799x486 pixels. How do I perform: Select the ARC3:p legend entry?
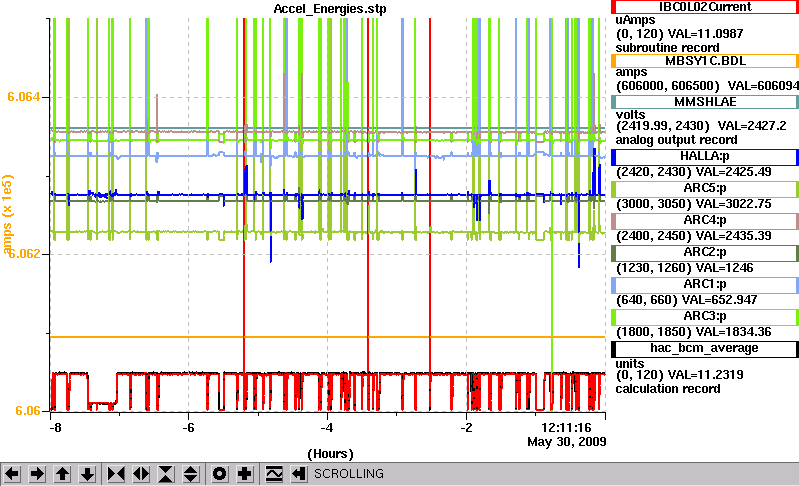(x=705, y=317)
